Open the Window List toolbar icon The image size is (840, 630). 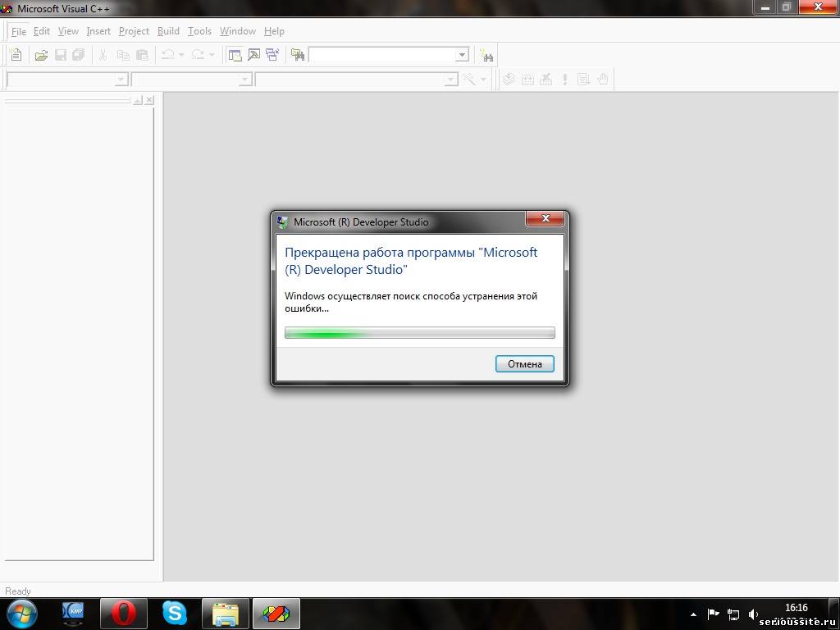[x=272, y=55]
